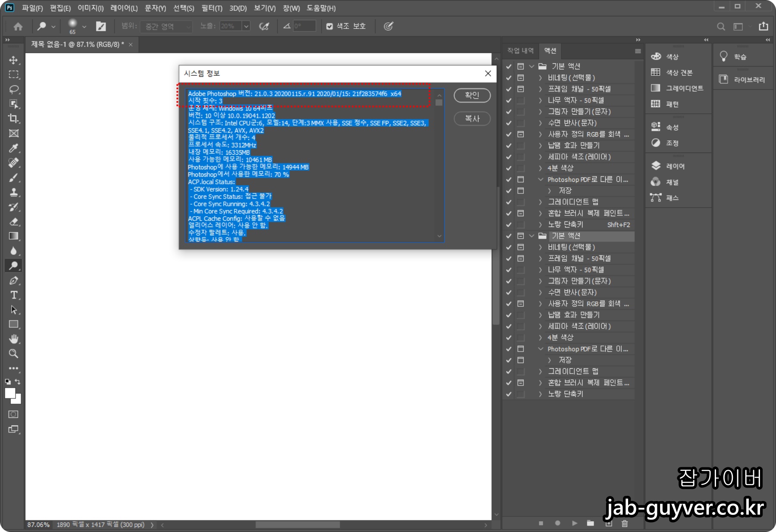Select the Horizontal Type tool
The image size is (776, 532).
[x=14, y=295]
